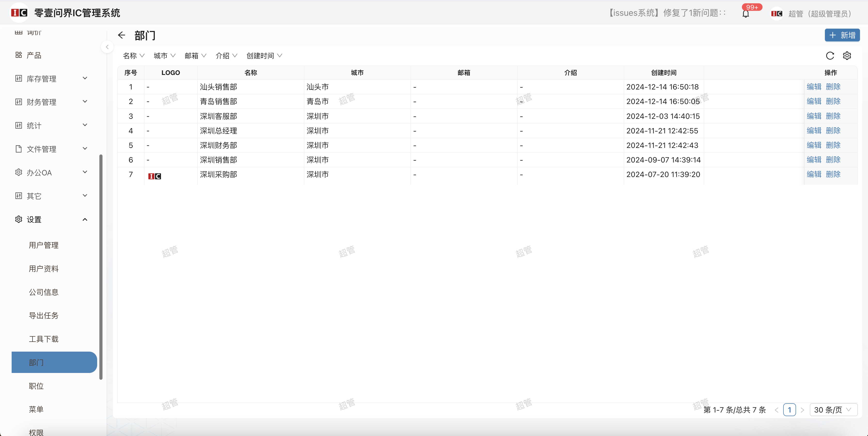
Task: Click the IC logo in row 7
Action: click(155, 176)
